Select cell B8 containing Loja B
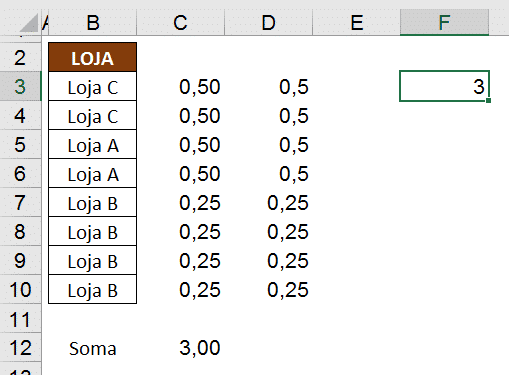The height and width of the screenshot is (375, 509). 92,231
